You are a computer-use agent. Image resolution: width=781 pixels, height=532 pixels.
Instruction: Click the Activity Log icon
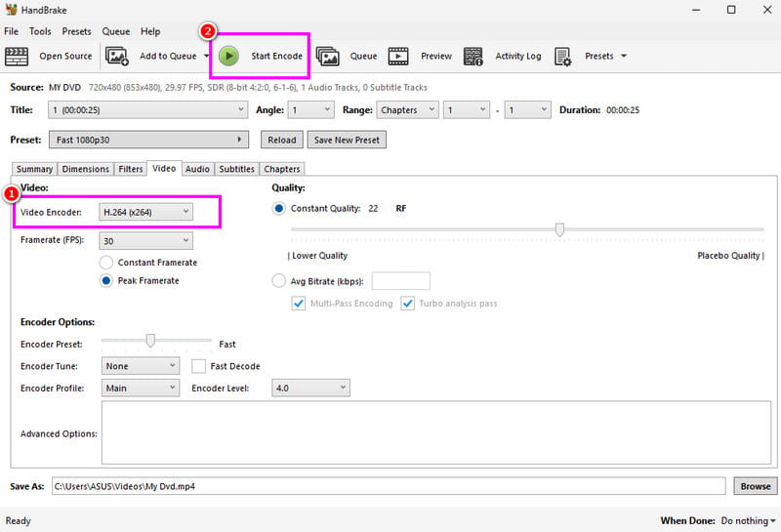473,57
